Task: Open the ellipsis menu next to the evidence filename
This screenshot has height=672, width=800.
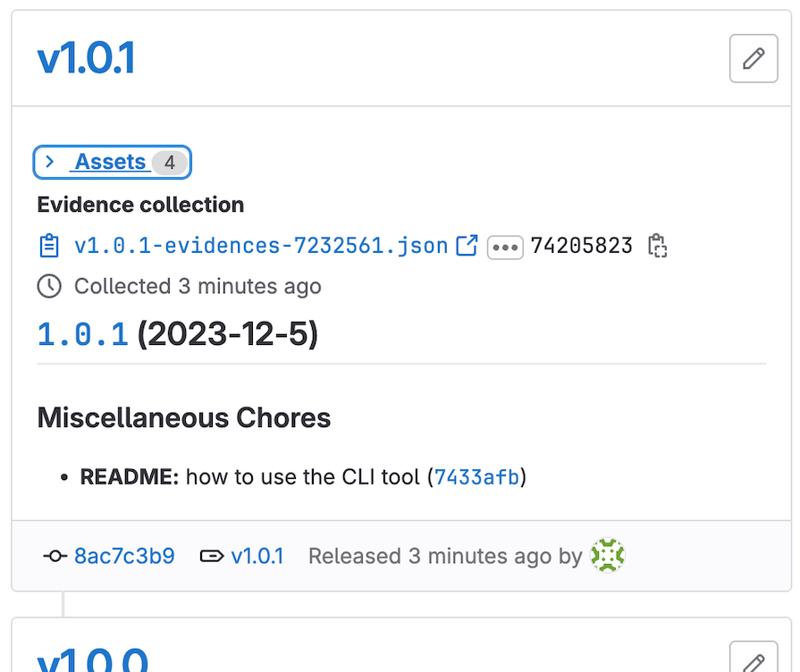Action: [505, 247]
